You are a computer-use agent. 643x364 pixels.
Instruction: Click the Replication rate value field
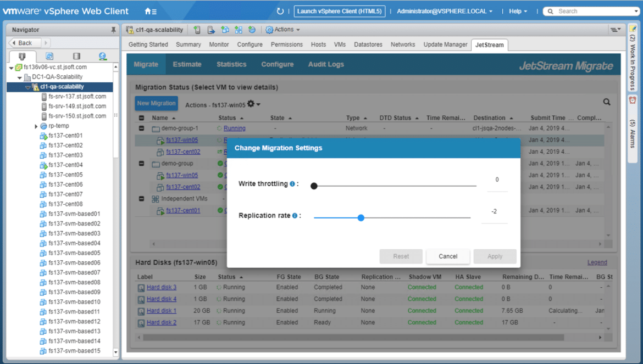[494, 212]
